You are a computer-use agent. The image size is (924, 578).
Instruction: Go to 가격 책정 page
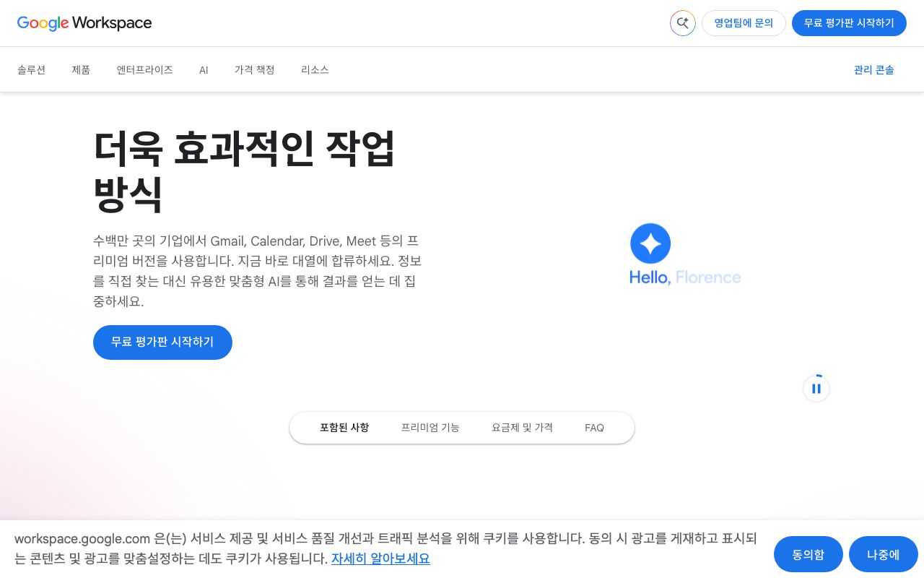(255, 70)
